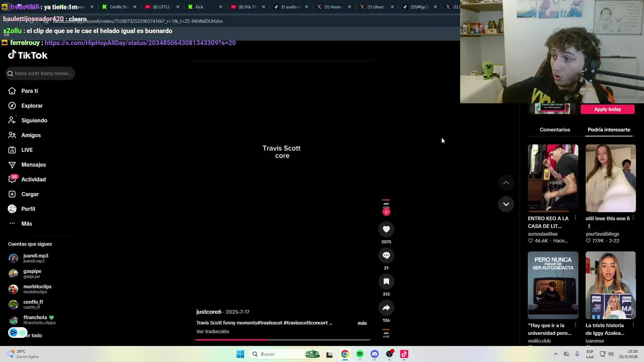Open options for still love this one
The image size is (644, 362).
click(x=633, y=218)
